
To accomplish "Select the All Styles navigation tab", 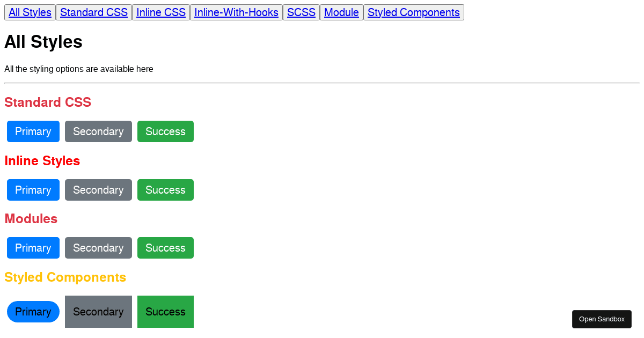I will coord(30,12).
